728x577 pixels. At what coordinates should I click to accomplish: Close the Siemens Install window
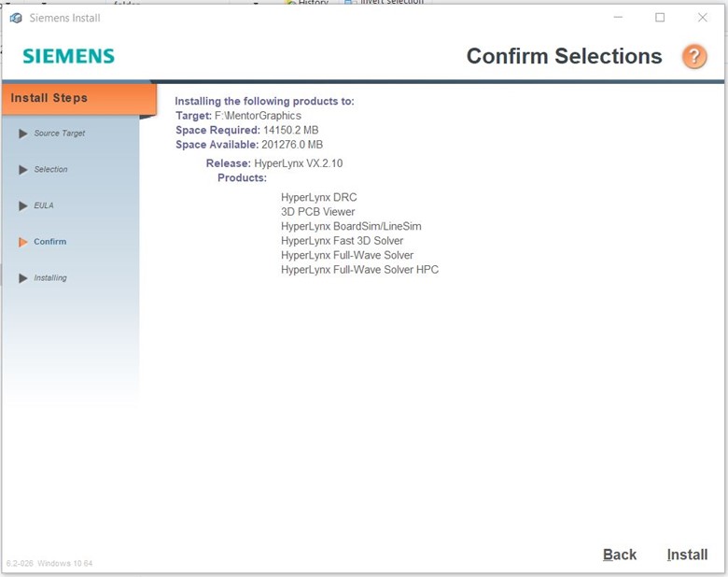[703, 18]
